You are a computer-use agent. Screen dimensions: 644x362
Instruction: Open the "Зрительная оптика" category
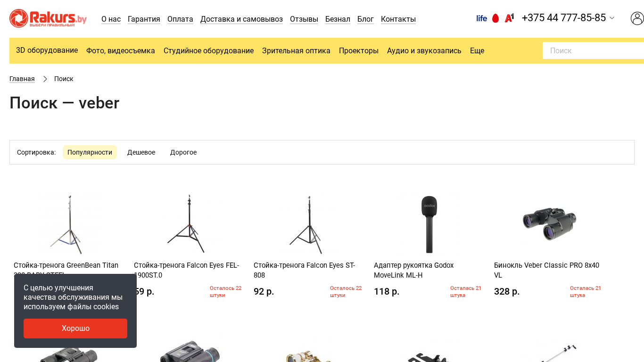tap(296, 50)
